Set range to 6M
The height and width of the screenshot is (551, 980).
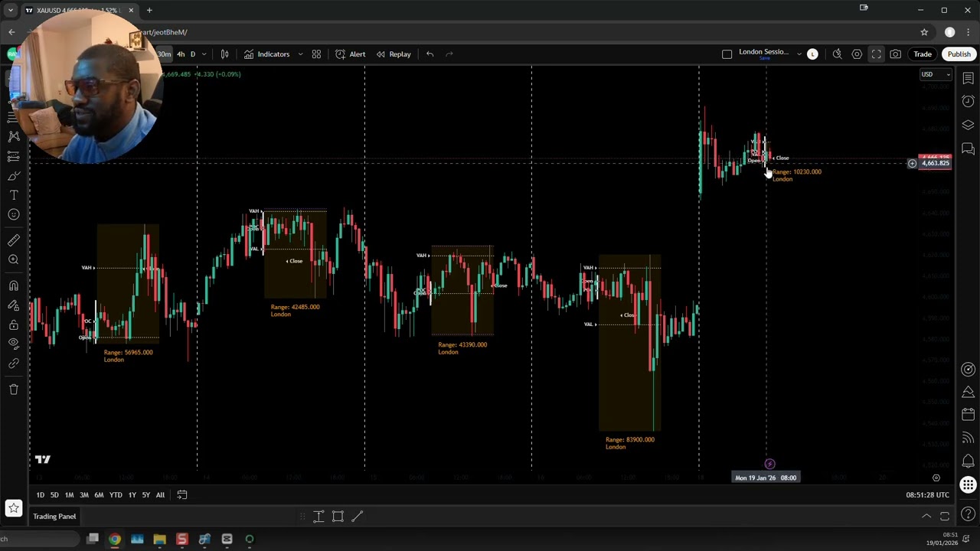pyautogui.click(x=99, y=495)
